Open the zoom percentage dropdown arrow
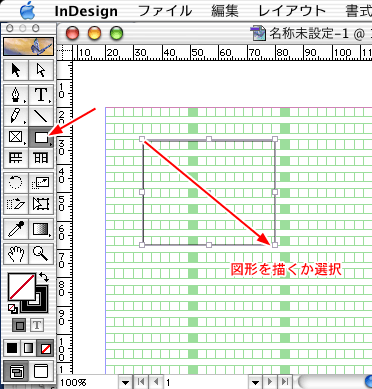372x389 pixels. [x=125, y=382]
